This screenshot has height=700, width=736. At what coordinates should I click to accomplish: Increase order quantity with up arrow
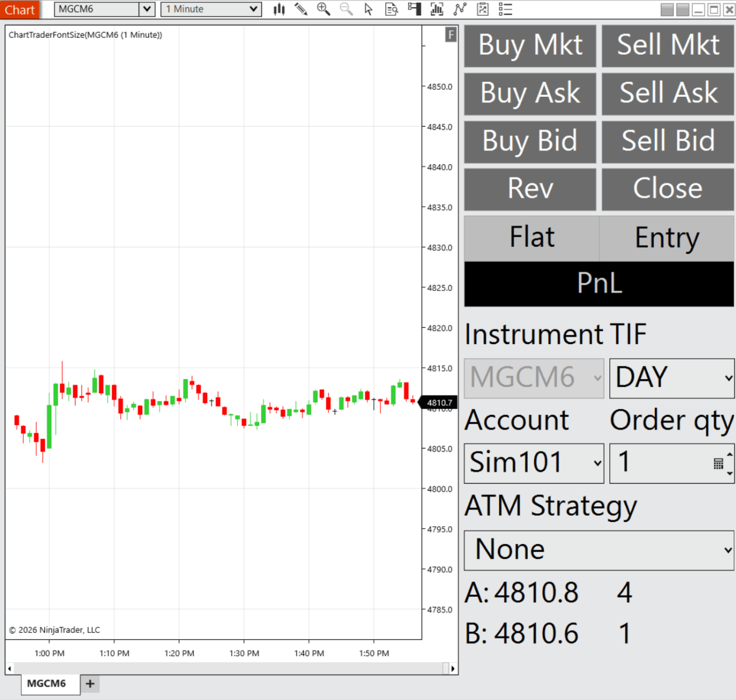tap(730, 454)
